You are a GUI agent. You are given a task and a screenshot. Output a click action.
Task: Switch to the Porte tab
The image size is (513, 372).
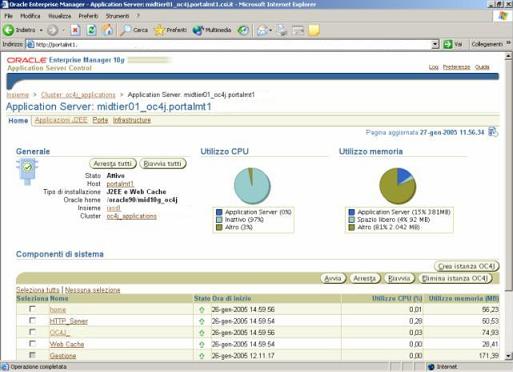pyautogui.click(x=100, y=120)
